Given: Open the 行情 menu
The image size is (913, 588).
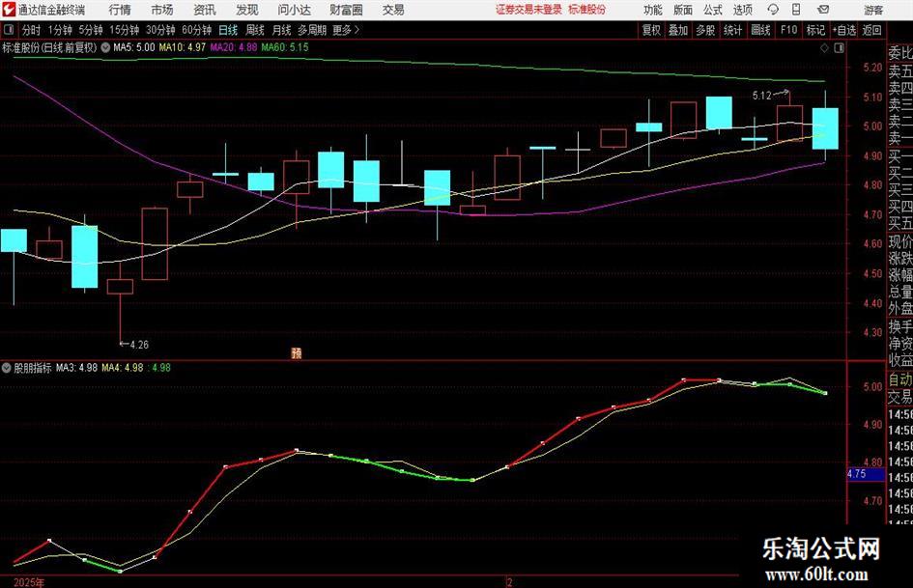Looking at the screenshot, I should pyautogui.click(x=120, y=10).
